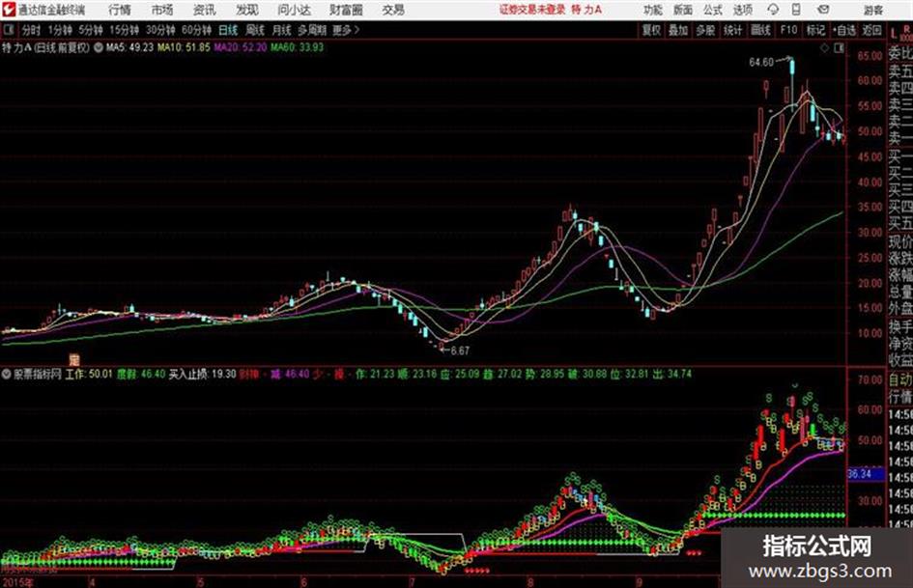Image resolution: width=913 pixels, height=588 pixels.
Task: Click the 叠加 overlay button
Action: pos(678,30)
